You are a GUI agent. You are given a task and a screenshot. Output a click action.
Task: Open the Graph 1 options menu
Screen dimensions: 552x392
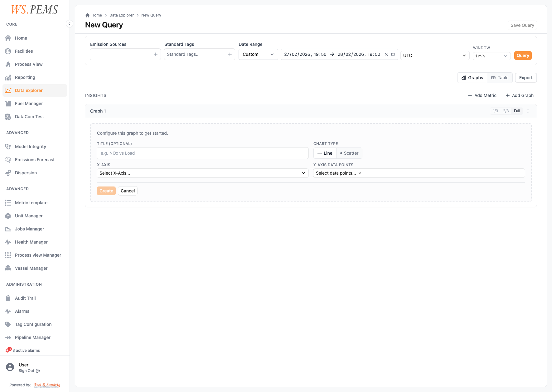point(528,111)
